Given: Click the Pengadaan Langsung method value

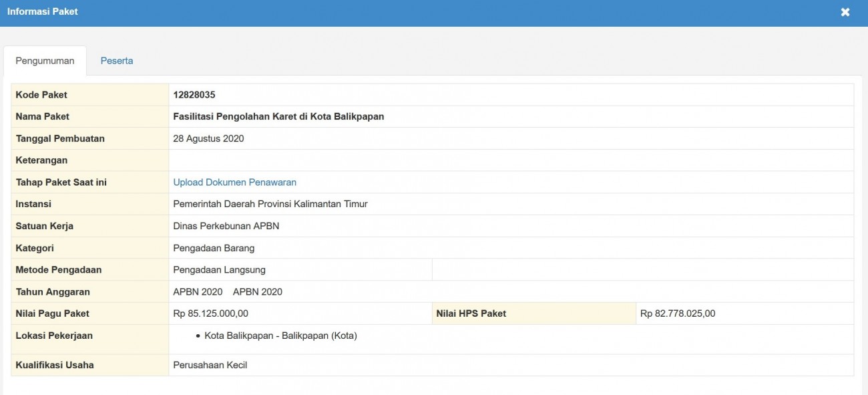Looking at the screenshot, I should tap(219, 270).
